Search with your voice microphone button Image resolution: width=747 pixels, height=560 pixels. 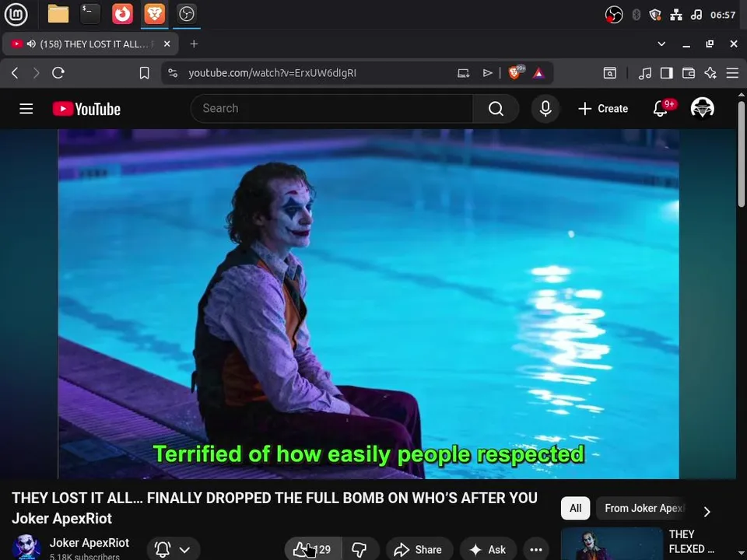tap(545, 109)
